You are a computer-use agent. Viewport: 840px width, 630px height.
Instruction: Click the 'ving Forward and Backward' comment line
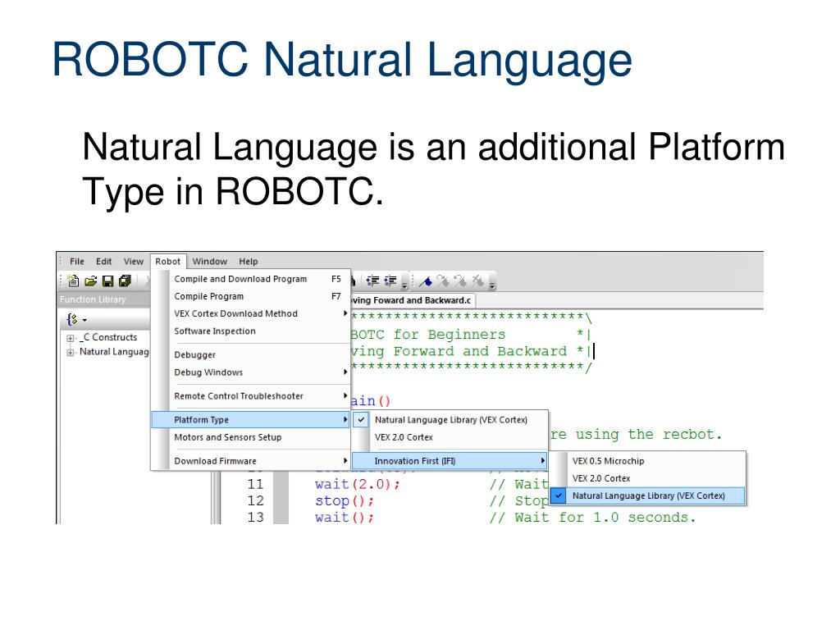tap(459, 351)
